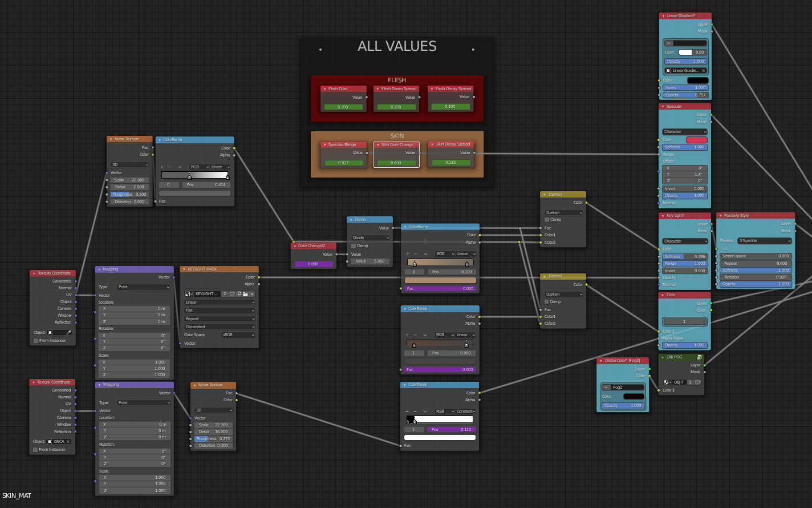
Task: Open the image file with the folder icon in KEYLIGHT MASK
Action: coord(245,294)
